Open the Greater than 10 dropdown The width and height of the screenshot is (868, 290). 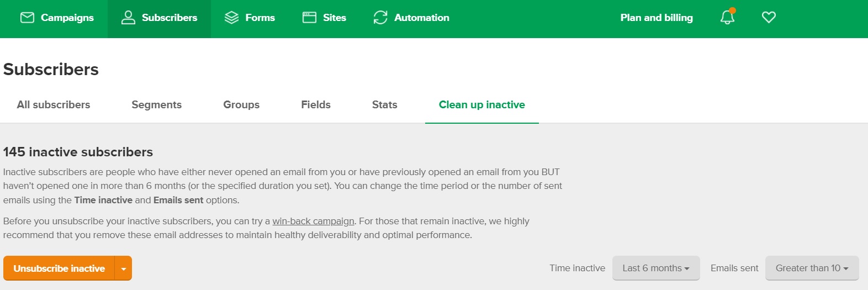pos(812,268)
